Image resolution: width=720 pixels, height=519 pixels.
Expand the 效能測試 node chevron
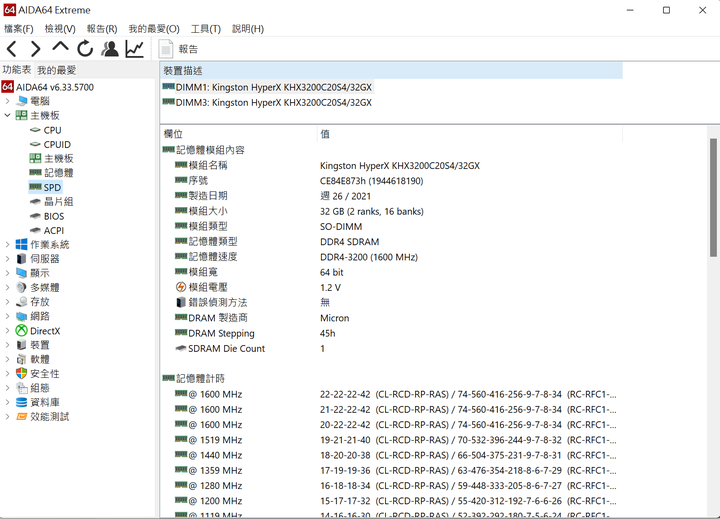[7, 417]
